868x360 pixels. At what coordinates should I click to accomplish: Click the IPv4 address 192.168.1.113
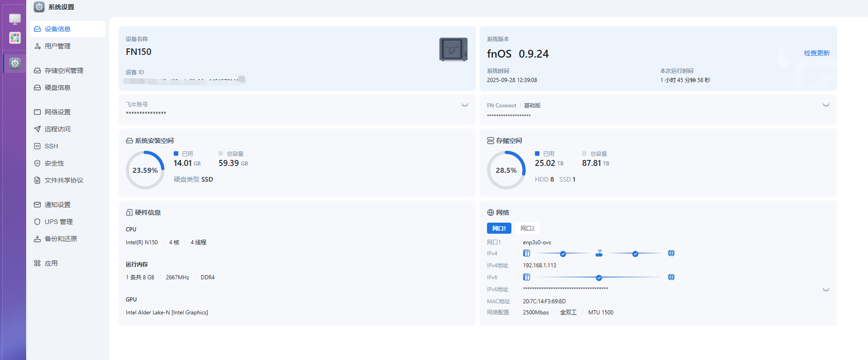(x=540, y=266)
